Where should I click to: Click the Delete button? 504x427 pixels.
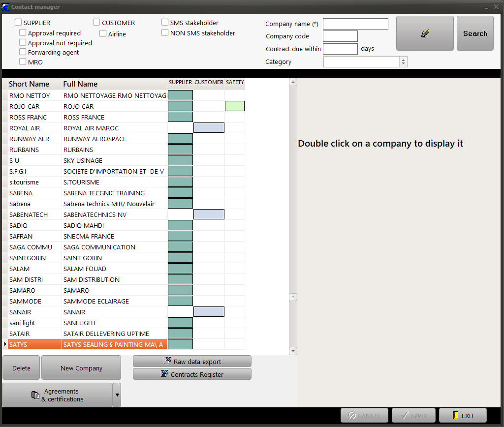(x=21, y=368)
